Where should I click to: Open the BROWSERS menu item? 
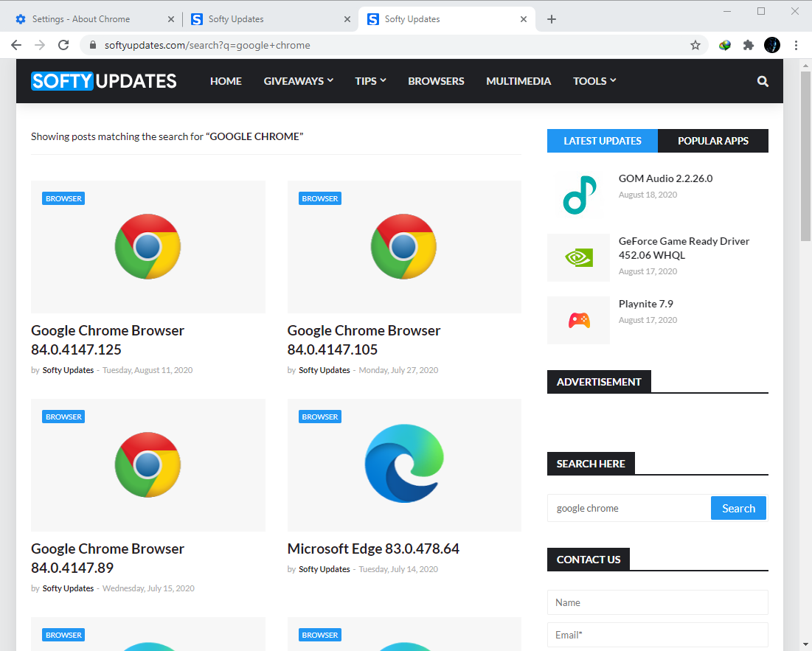point(436,81)
